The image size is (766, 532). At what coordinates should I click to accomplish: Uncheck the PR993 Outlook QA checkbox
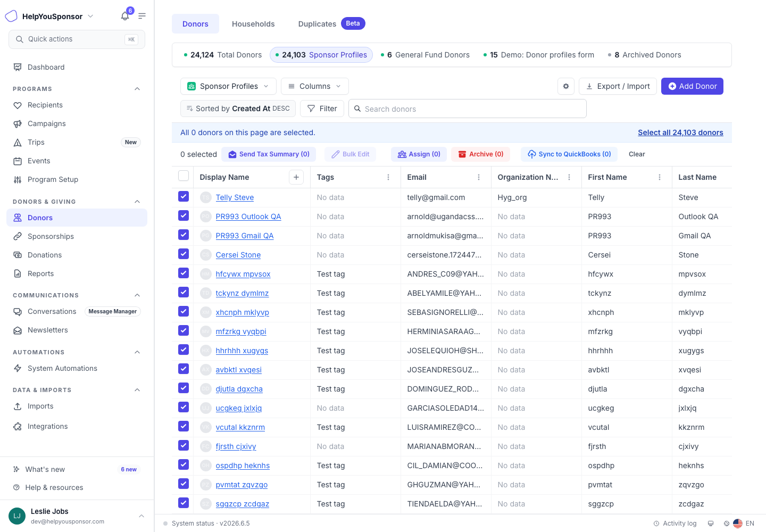184,216
